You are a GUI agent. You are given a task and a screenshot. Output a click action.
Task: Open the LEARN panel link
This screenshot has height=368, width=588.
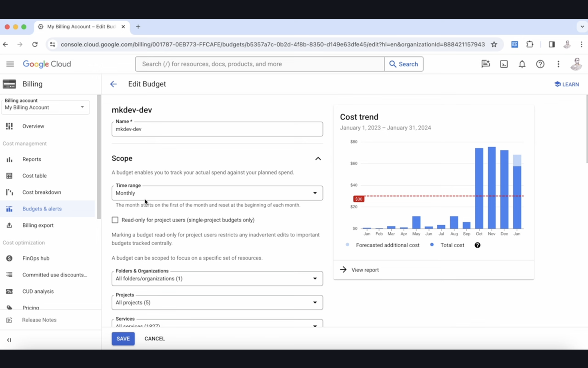point(566,84)
